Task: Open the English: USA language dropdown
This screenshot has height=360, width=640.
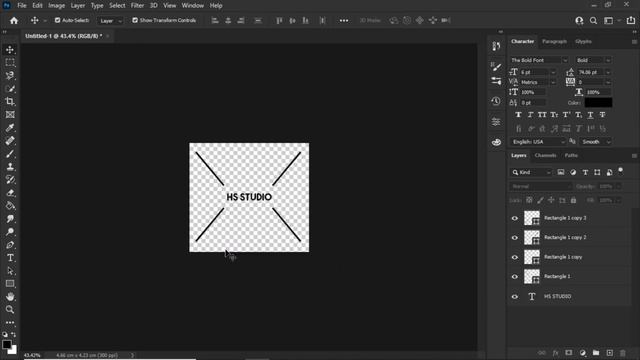Action: tap(538, 142)
